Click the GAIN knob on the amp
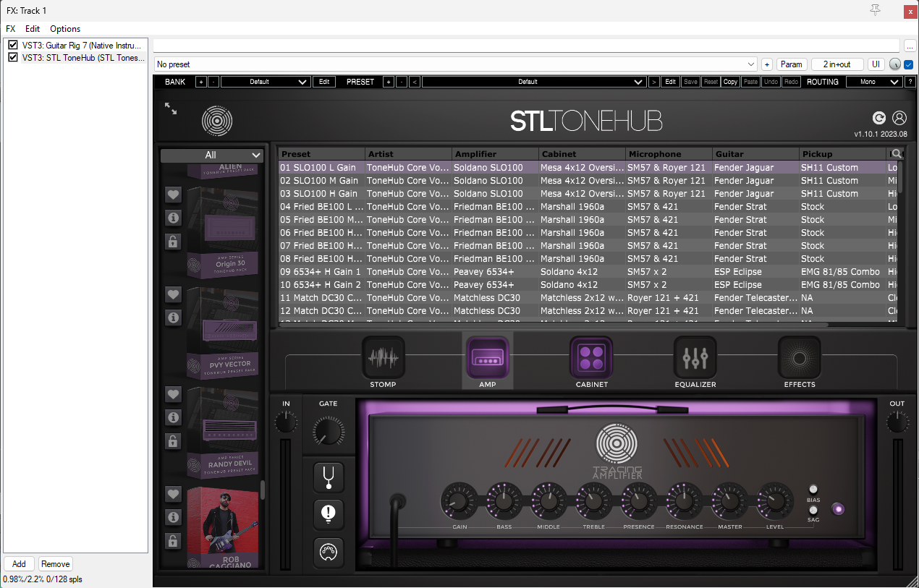 coord(459,500)
